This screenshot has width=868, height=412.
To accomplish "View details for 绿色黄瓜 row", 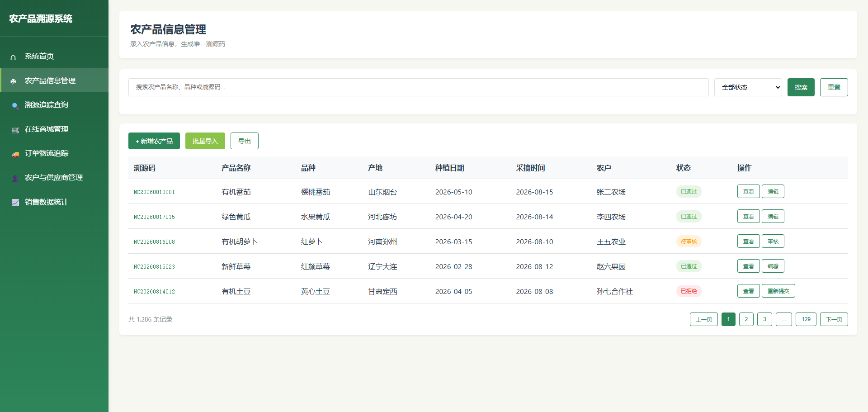I will (x=749, y=216).
